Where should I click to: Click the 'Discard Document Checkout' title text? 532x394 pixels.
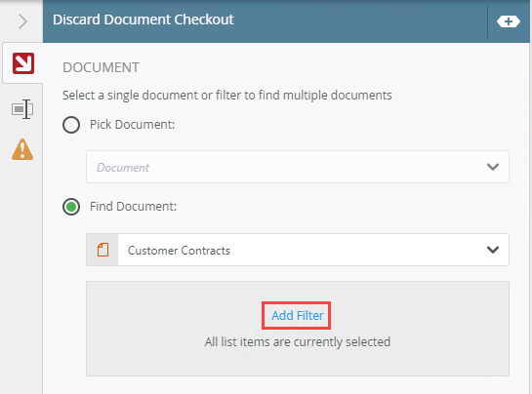tap(143, 20)
